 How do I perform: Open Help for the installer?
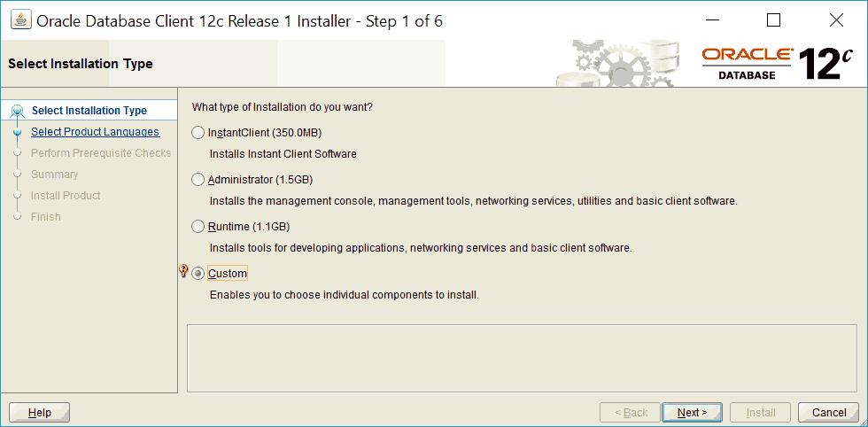(40, 413)
